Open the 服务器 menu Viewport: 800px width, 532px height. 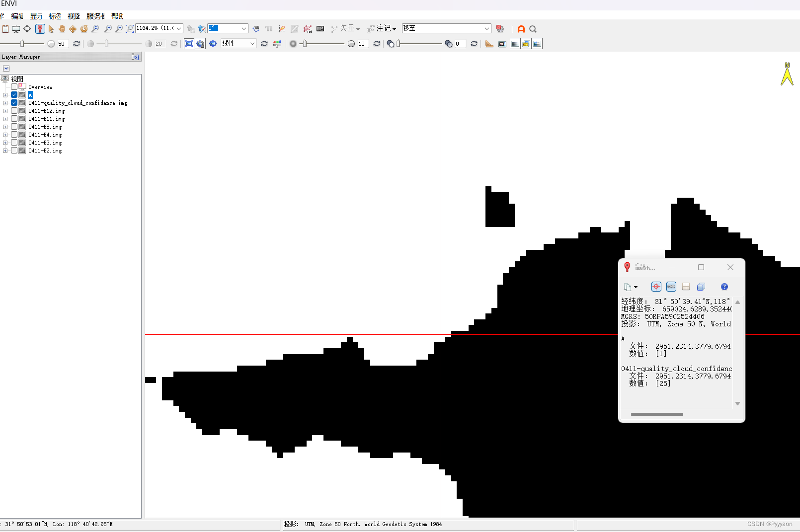pyautogui.click(x=95, y=16)
